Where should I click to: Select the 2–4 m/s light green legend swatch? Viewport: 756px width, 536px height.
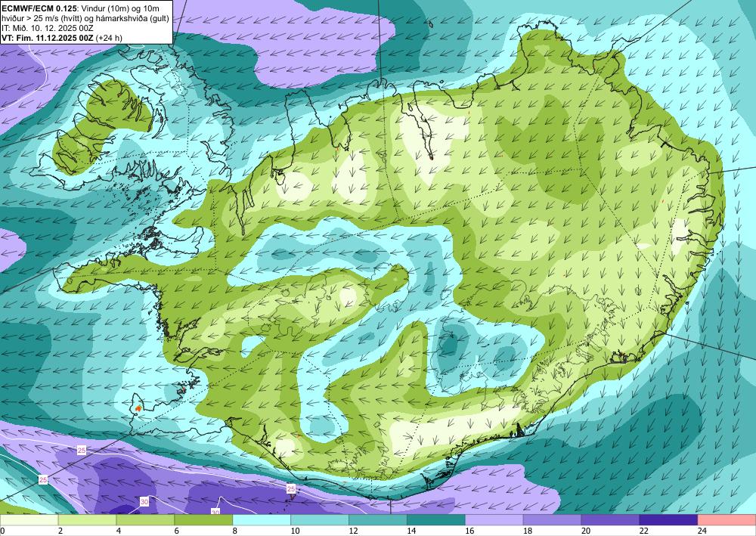87,520
